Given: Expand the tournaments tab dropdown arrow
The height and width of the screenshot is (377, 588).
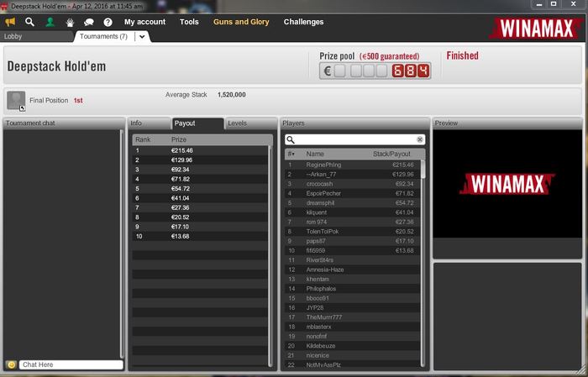Looking at the screenshot, I should 142,37.
